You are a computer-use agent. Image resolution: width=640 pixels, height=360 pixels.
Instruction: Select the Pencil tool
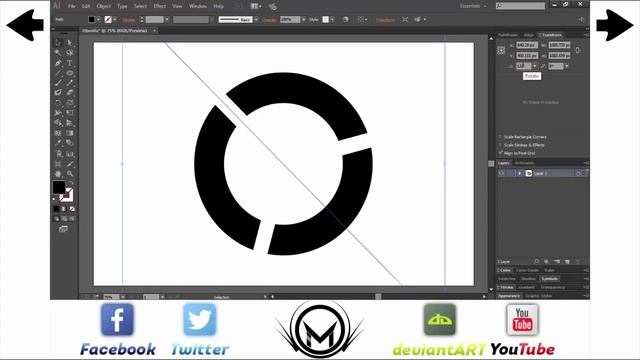[70, 83]
